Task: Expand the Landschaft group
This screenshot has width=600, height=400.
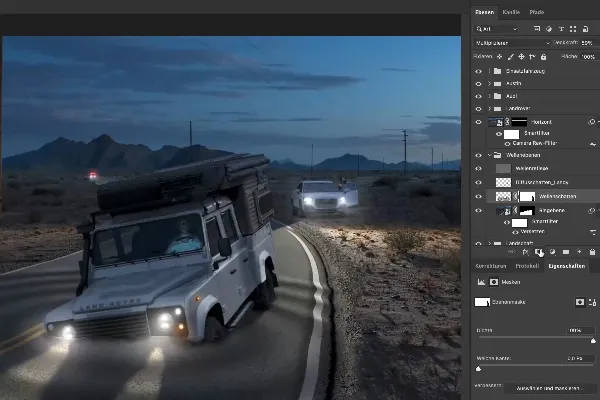Action: point(489,243)
